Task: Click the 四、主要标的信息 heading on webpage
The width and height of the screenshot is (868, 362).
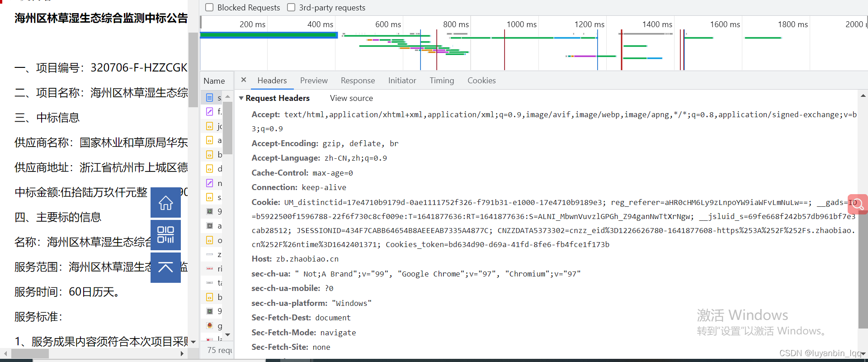Action: tap(58, 217)
